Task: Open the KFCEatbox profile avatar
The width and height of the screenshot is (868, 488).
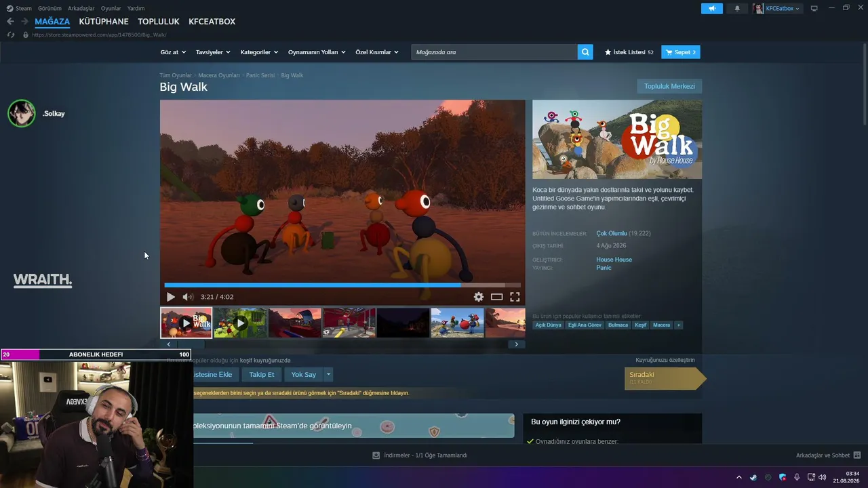Action: (x=758, y=8)
